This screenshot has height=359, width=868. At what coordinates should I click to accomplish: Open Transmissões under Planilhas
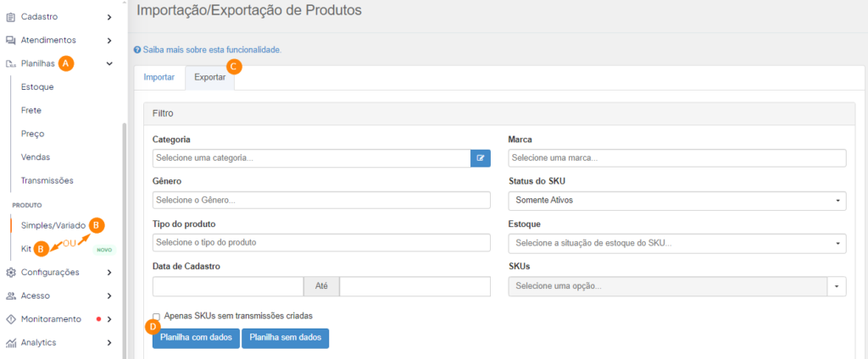click(47, 180)
